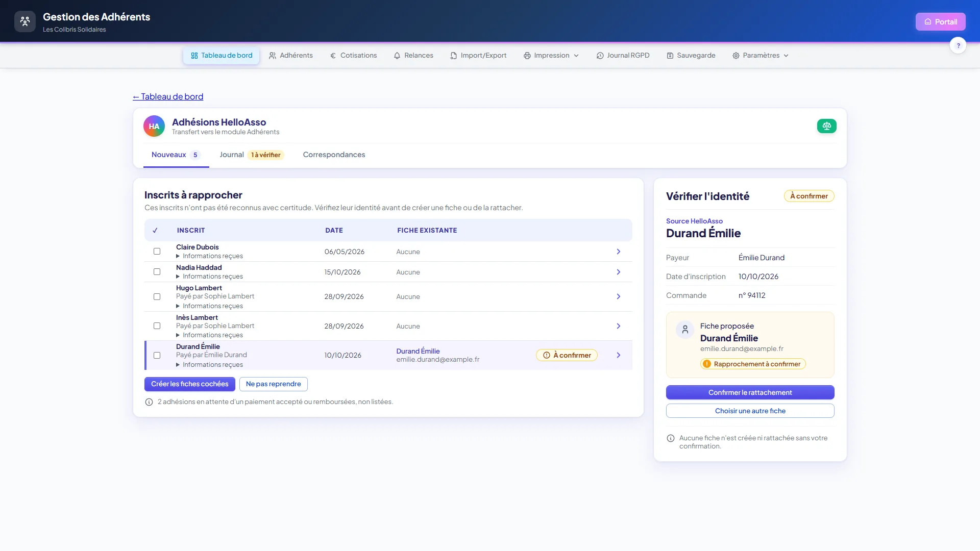Expand Informations reçues under Nadia Haddad
This screenshot has height=551, width=980.
point(209,277)
